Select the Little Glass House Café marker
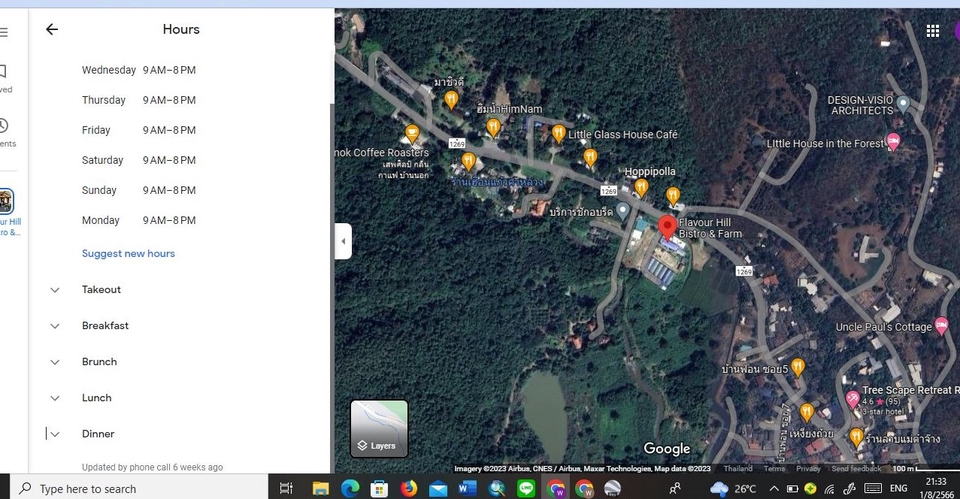960x499 pixels. pos(558,133)
